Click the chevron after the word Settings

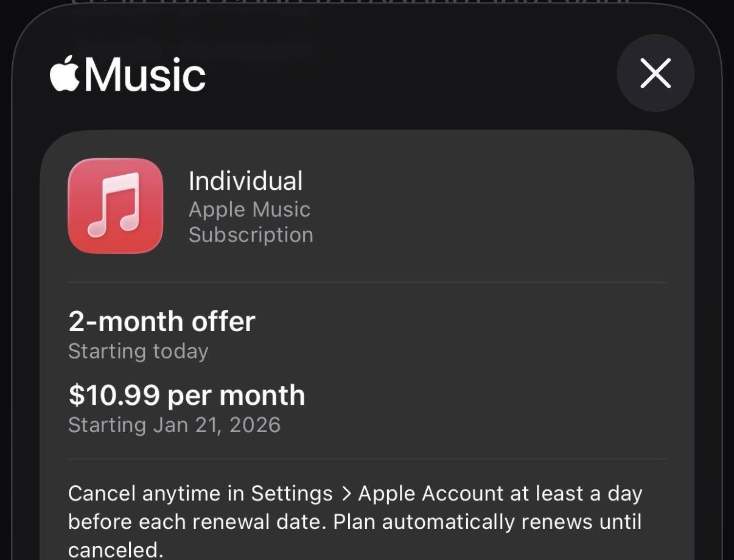point(346,493)
